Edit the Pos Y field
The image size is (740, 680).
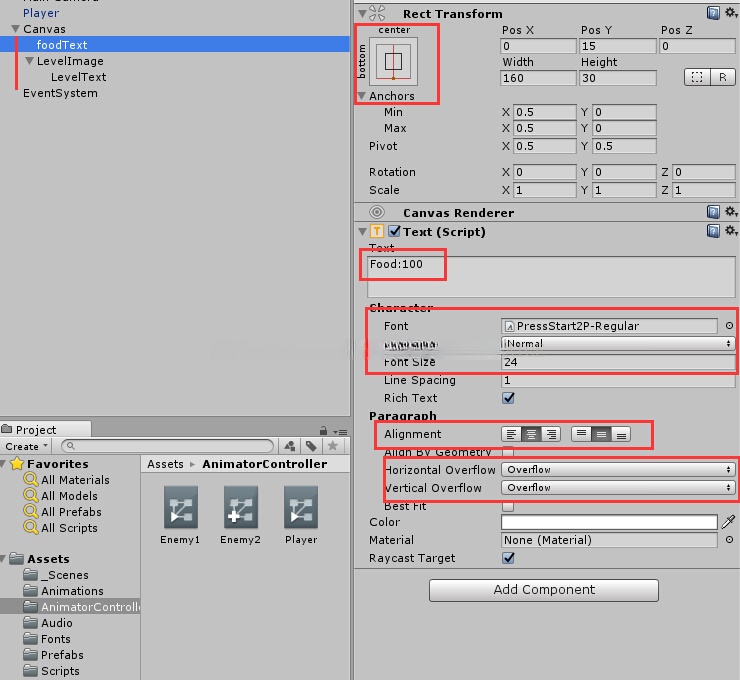[617, 46]
